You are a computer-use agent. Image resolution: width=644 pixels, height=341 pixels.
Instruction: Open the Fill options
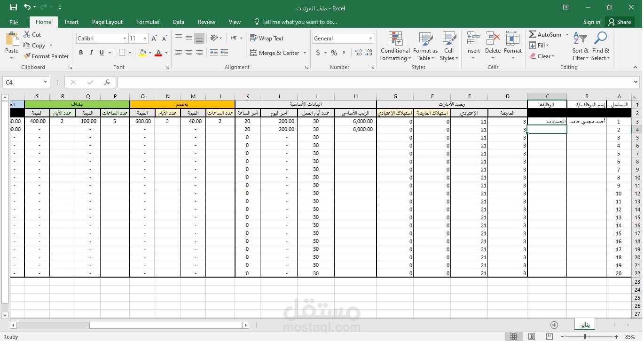pos(539,46)
